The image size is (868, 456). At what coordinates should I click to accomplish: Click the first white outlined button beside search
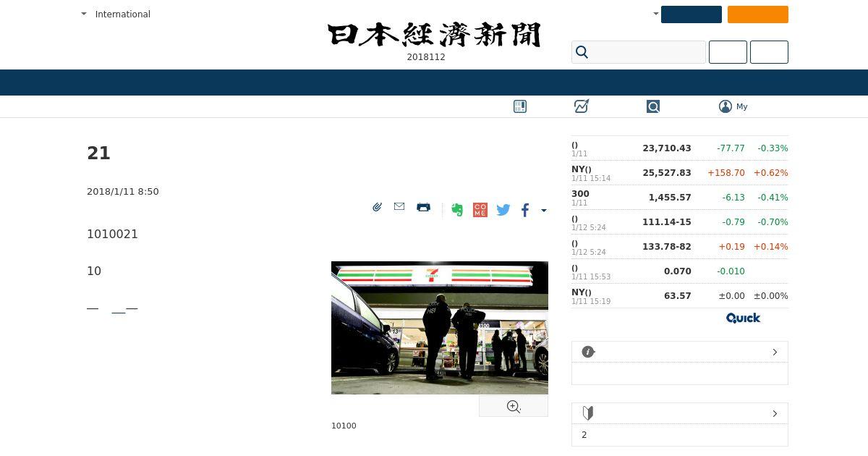point(728,52)
